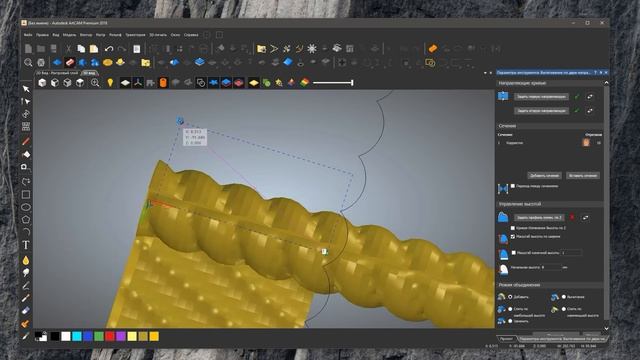Click the orange cylinder icon in 3D view bar
This screenshot has width=640, height=360.
click(x=163, y=83)
